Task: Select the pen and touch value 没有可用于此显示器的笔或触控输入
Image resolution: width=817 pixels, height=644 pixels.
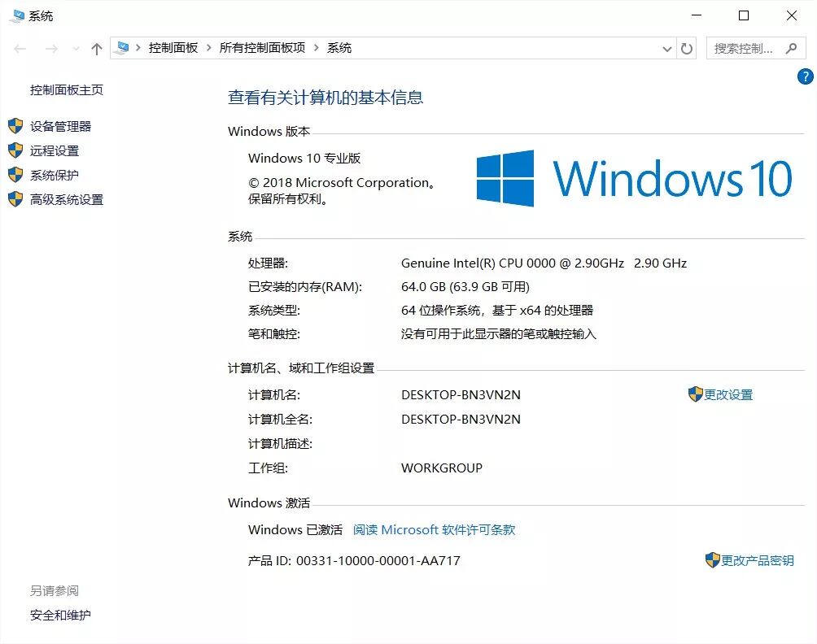Action: [x=499, y=334]
